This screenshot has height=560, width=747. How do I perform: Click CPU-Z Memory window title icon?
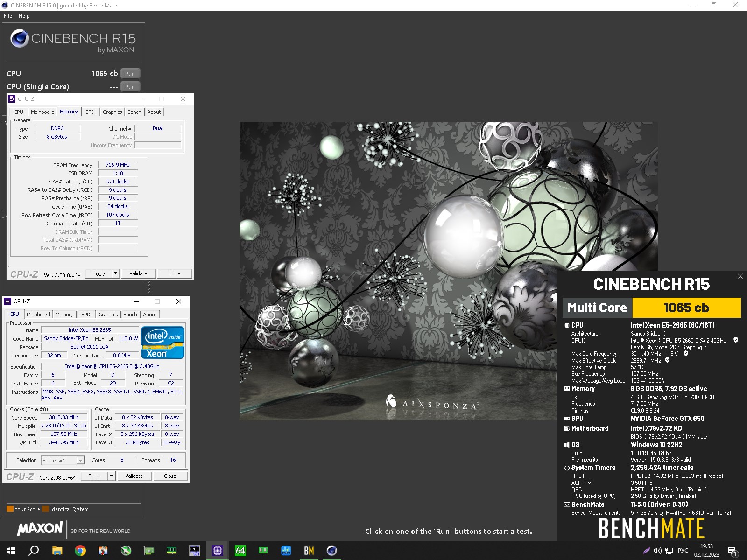tap(12, 99)
